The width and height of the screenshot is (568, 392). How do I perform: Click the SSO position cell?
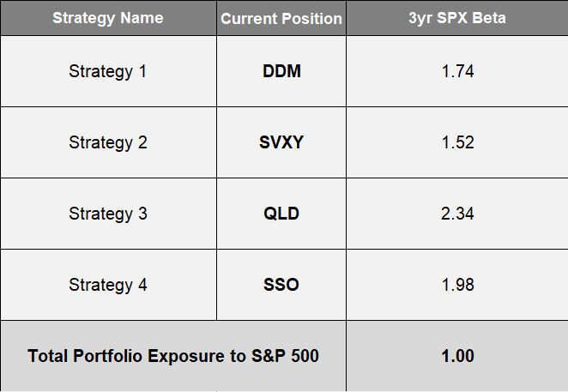click(281, 285)
